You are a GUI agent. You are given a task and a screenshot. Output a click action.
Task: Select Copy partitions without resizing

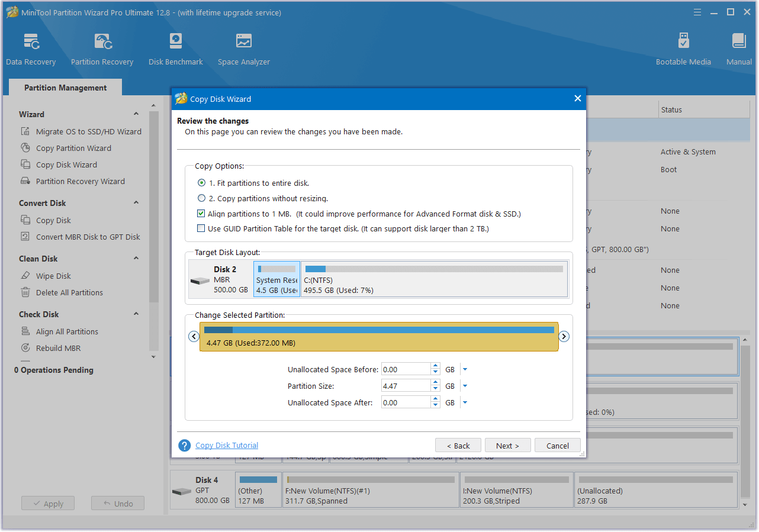click(202, 198)
